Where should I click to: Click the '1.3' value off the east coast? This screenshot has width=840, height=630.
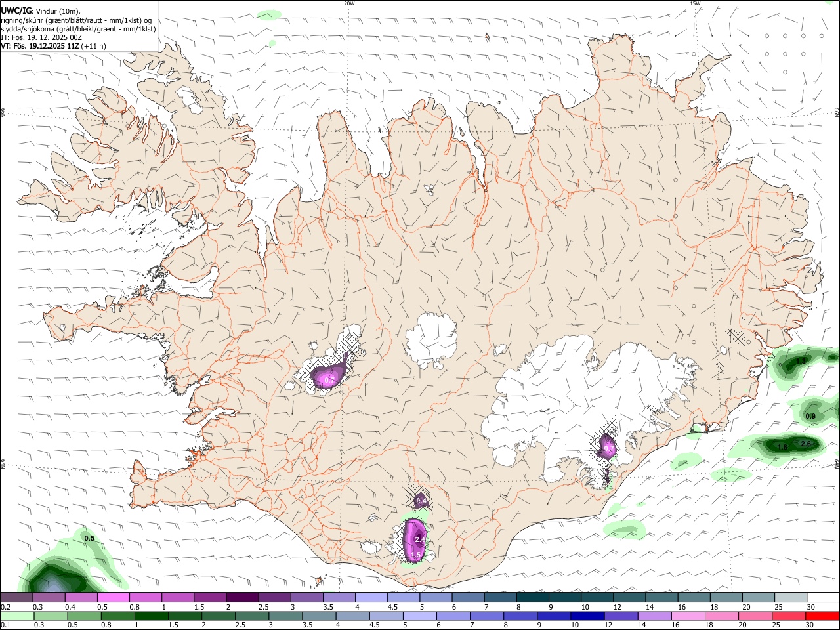(x=801, y=361)
